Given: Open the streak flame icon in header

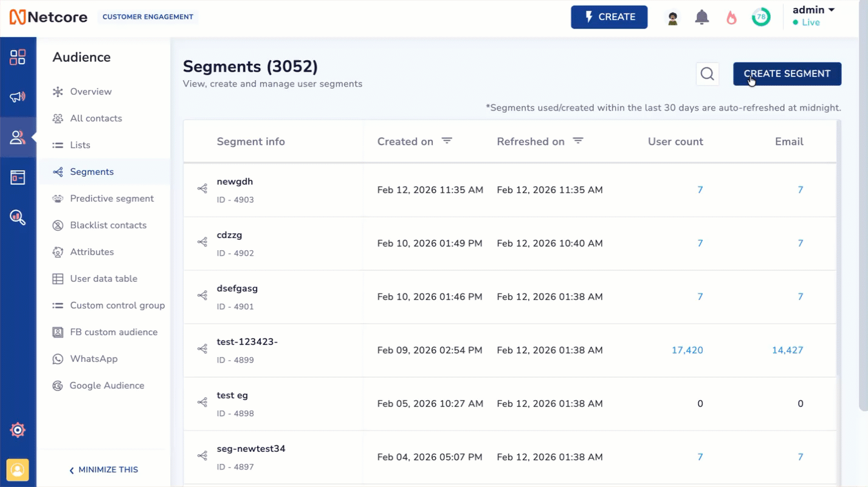Looking at the screenshot, I should [x=731, y=17].
